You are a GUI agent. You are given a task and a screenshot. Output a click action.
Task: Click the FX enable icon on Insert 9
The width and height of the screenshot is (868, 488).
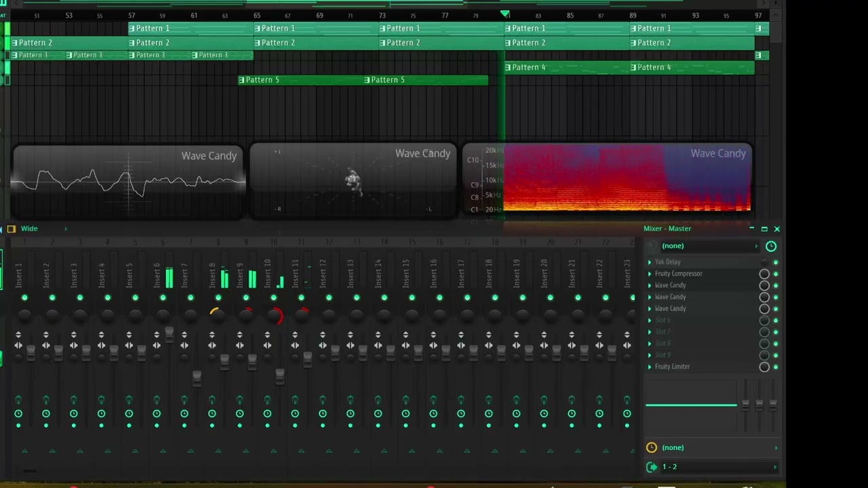(x=239, y=400)
